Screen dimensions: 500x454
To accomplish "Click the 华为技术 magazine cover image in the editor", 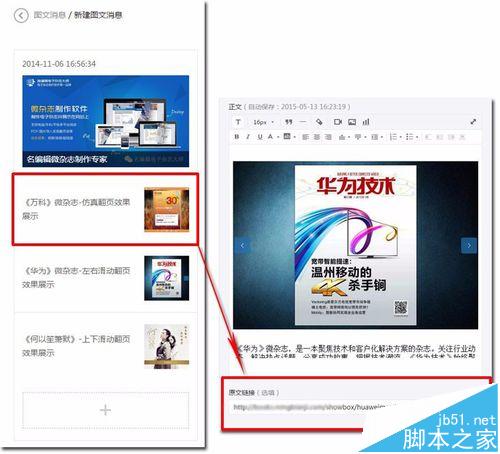I will click(x=355, y=245).
